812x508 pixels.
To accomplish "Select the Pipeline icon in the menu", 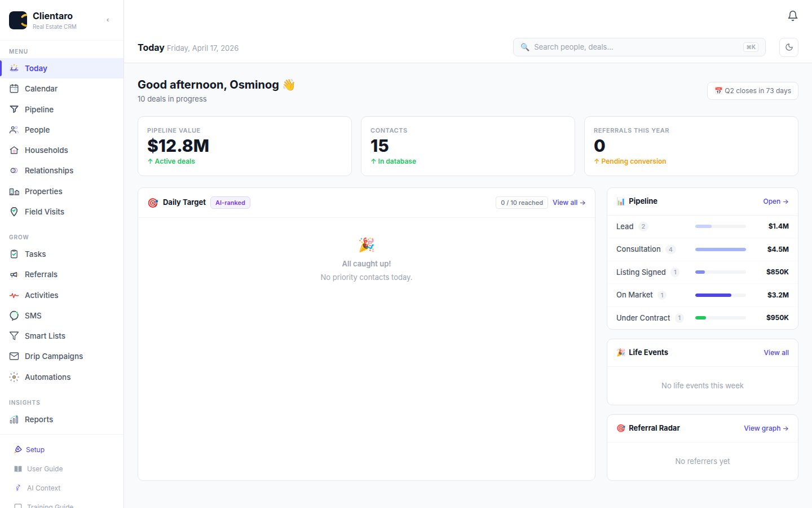I will pyautogui.click(x=14, y=109).
